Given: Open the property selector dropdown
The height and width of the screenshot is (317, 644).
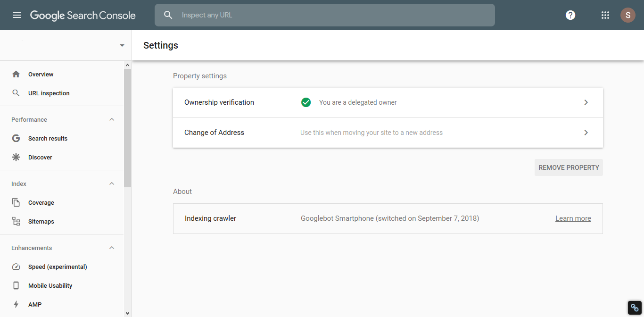Looking at the screenshot, I should click(122, 46).
